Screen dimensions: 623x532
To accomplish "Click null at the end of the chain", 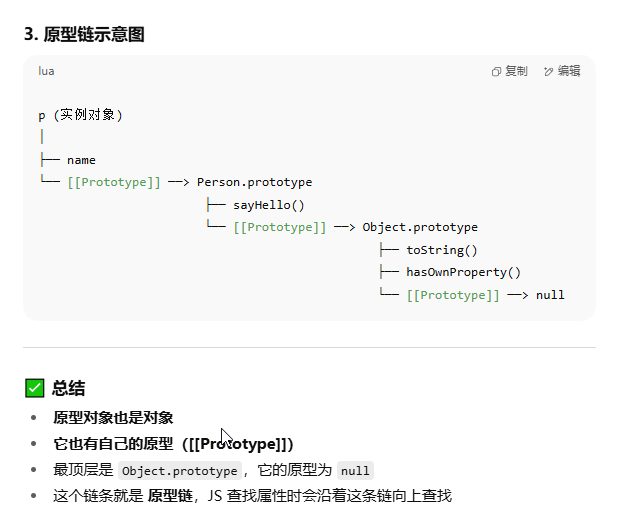I will [550, 295].
